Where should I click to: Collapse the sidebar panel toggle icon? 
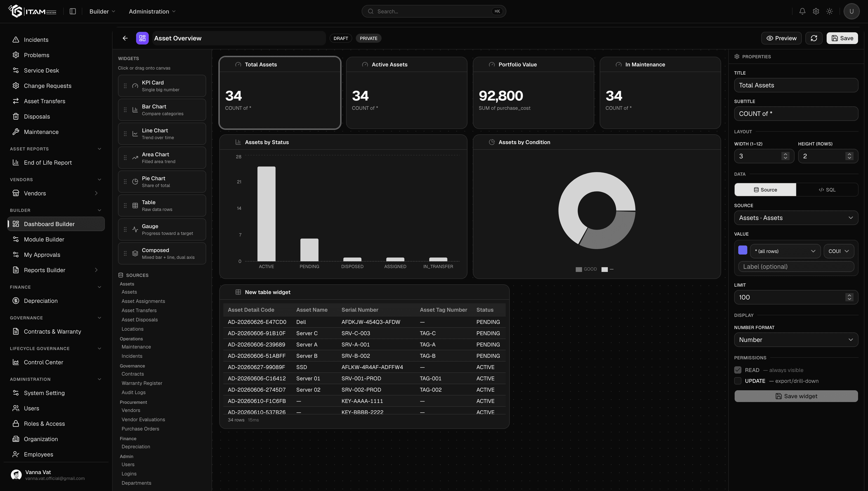(x=73, y=11)
